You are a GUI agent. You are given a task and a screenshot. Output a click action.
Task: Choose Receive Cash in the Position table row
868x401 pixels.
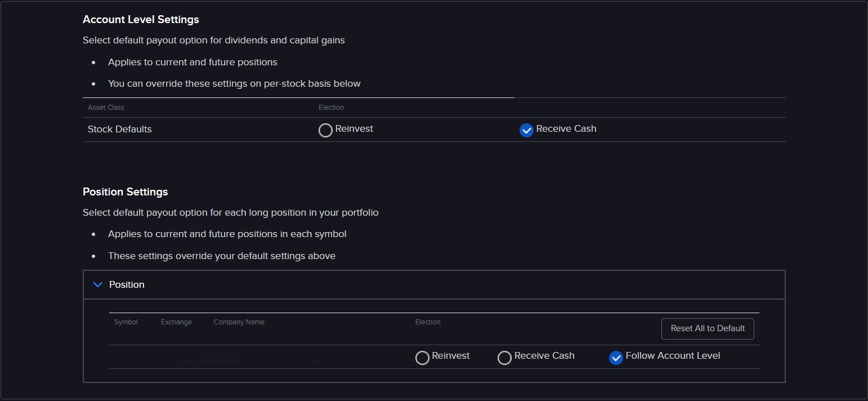[504, 358]
